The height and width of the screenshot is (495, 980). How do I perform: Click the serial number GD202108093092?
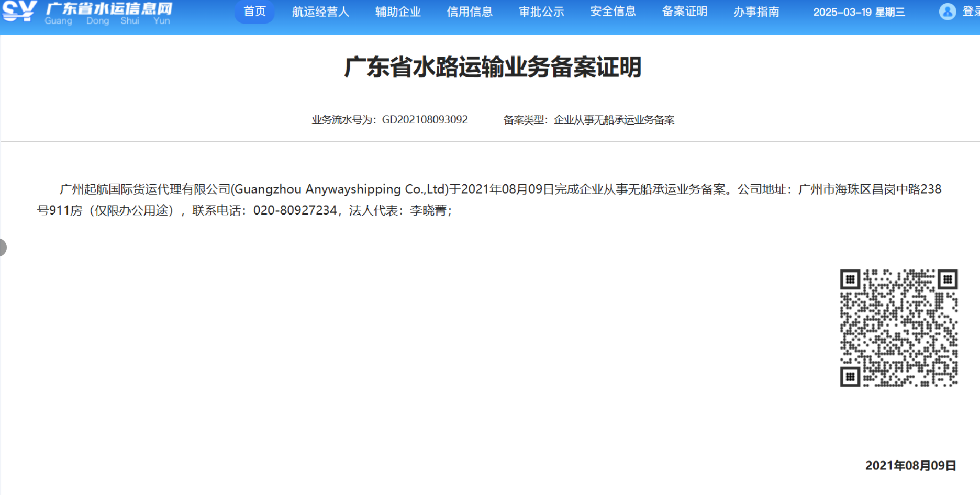425,120
